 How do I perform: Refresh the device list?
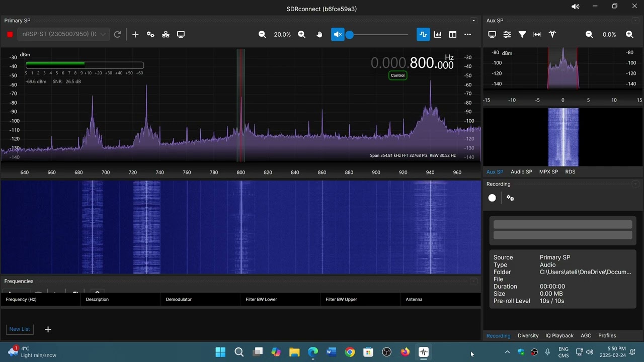pos(117,34)
